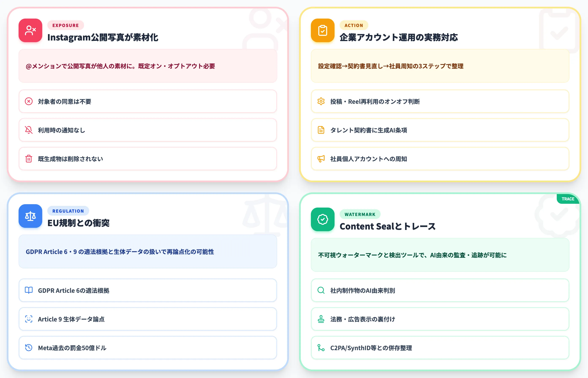Select the Content Sealとトレース heading
Image resolution: width=588 pixels, height=378 pixels.
coord(388,226)
